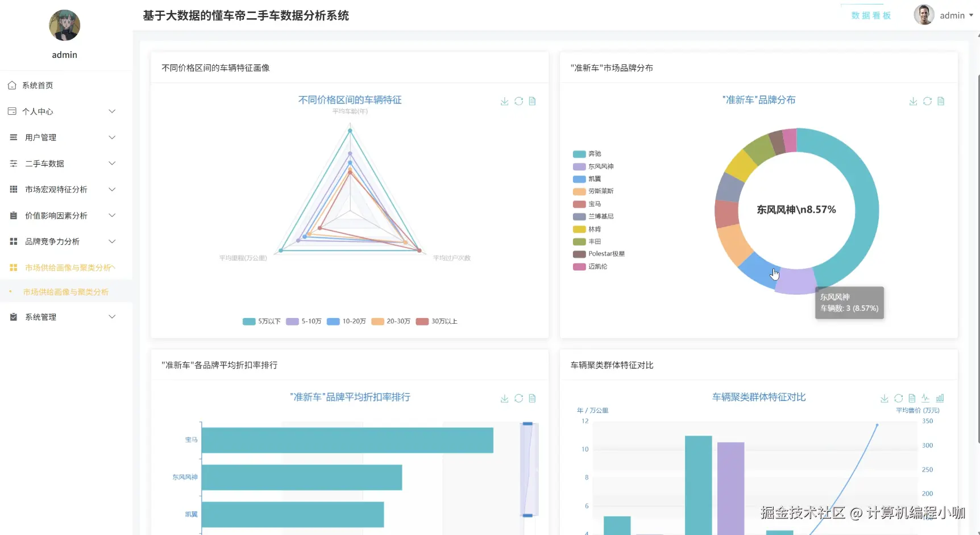
Task: Restore the cluster comparison chart
Action: [898, 398]
